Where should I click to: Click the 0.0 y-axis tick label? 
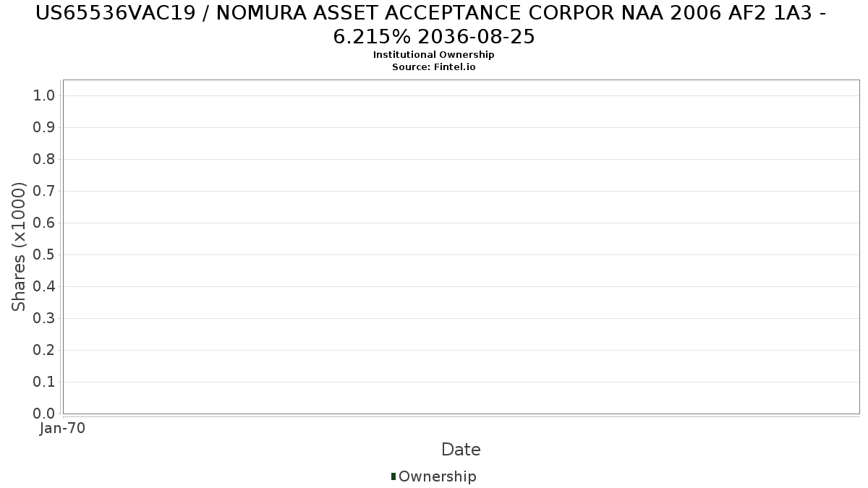[44, 414]
